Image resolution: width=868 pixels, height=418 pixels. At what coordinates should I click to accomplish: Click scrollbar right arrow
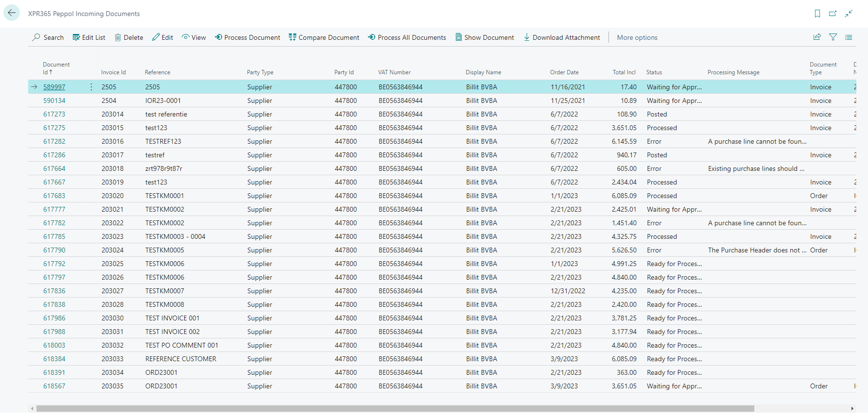point(852,408)
